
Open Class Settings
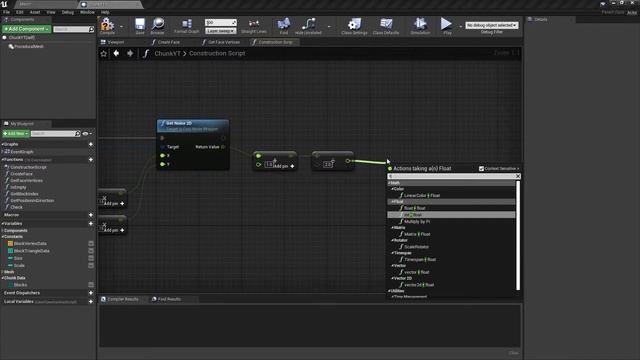[x=354, y=26]
